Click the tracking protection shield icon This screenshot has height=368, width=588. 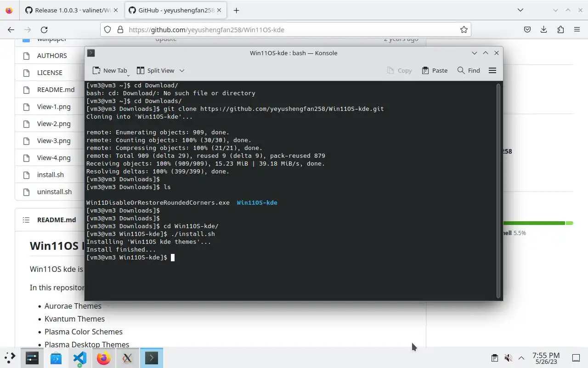coord(107,29)
